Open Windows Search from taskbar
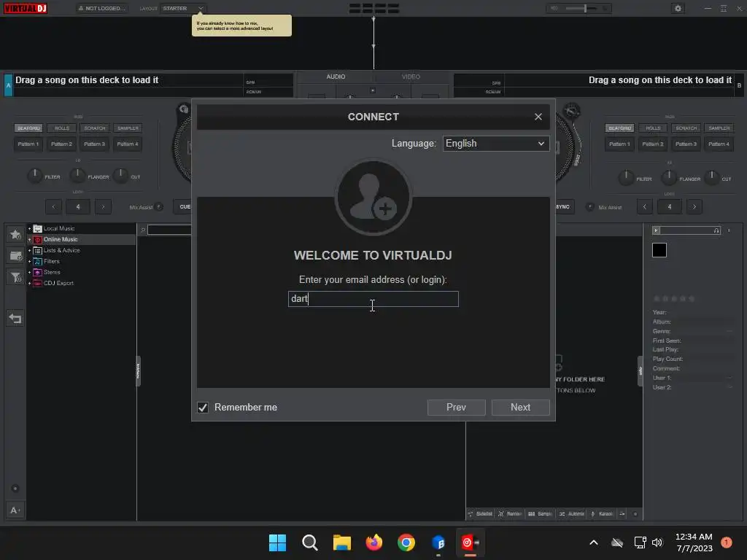This screenshot has width=747, height=560. click(309, 542)
